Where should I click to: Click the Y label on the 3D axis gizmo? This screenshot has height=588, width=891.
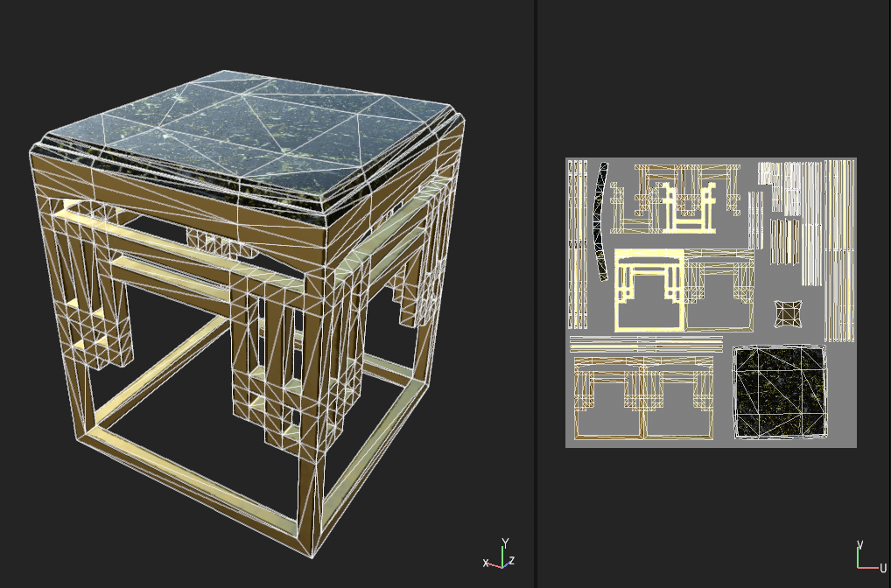pyautogui.click(x=505, y=542)
